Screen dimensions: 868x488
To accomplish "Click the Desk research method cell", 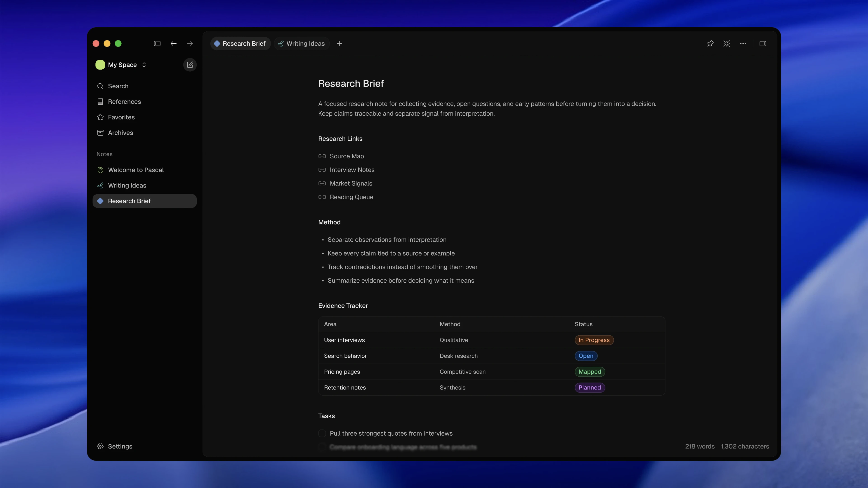I will pyautogui.click(x=459, y=356).
